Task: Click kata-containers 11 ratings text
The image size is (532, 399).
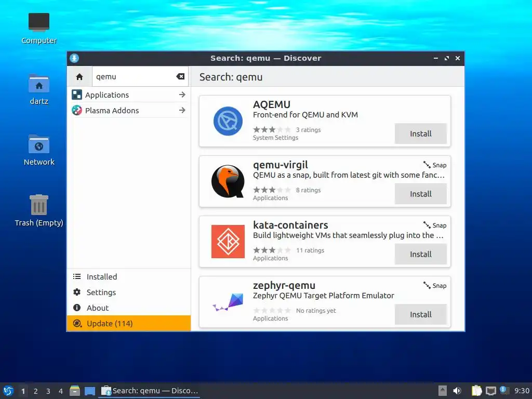Action: coord(310,250)
